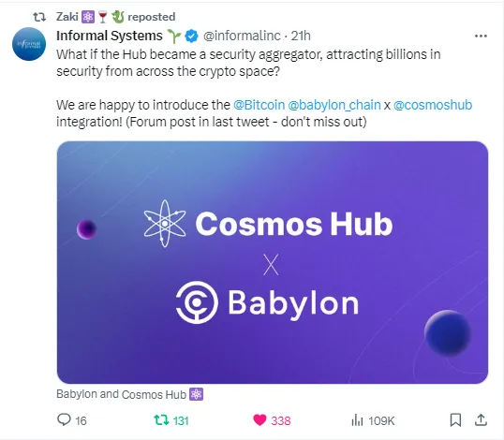Toggle the pink heart like icon
This screenshot has height=440, width=504.
pos(259,419)
